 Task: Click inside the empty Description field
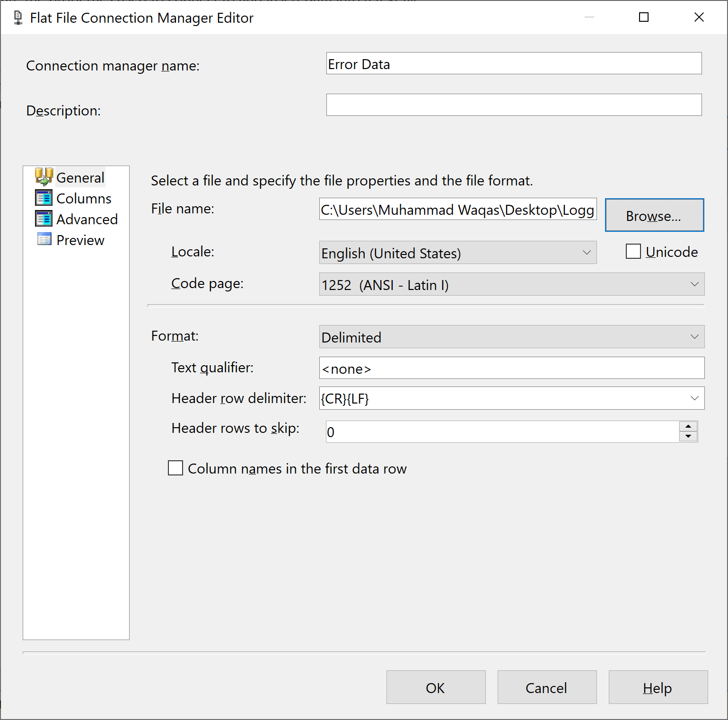click(513, 105)
